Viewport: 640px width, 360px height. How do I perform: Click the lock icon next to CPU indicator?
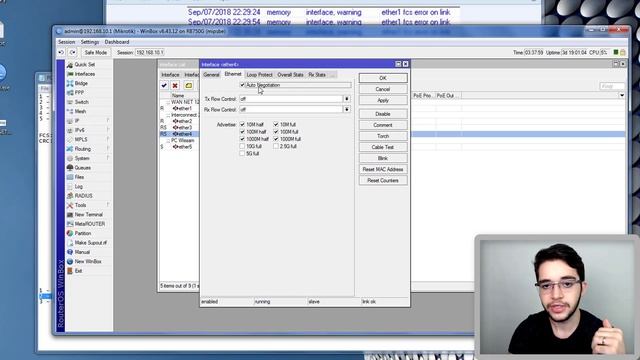click(623, 52)
